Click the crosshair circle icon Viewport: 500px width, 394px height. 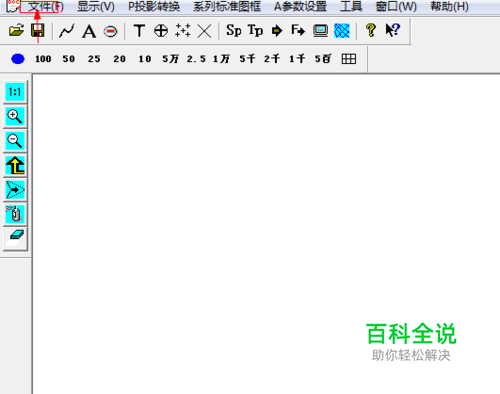[161, 31]
